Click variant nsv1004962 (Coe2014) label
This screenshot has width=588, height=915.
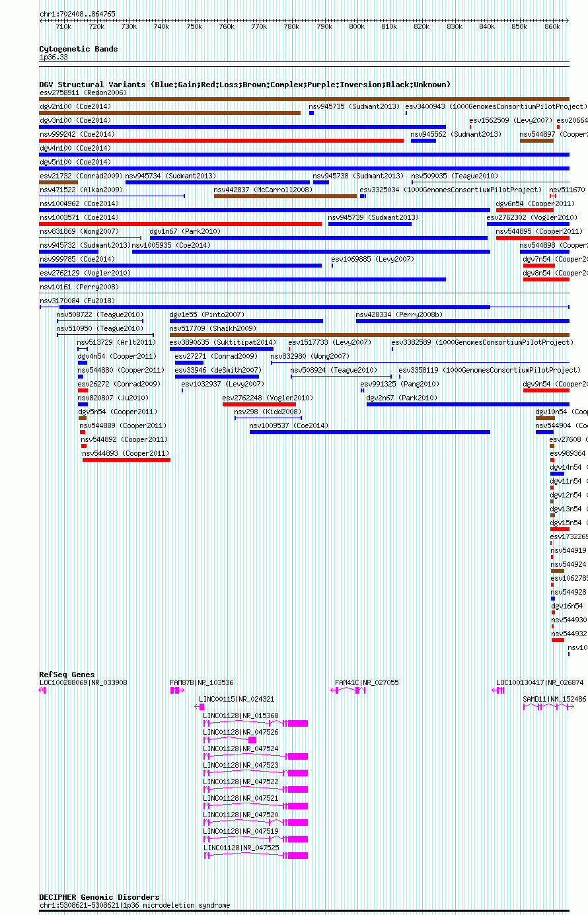(79, 204)
